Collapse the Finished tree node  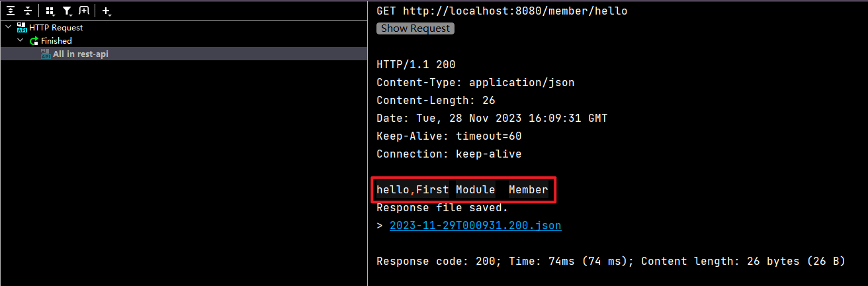[21, 41]
